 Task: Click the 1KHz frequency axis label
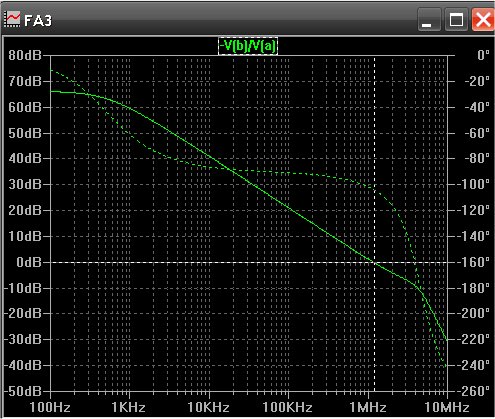[x=129, y=407]
